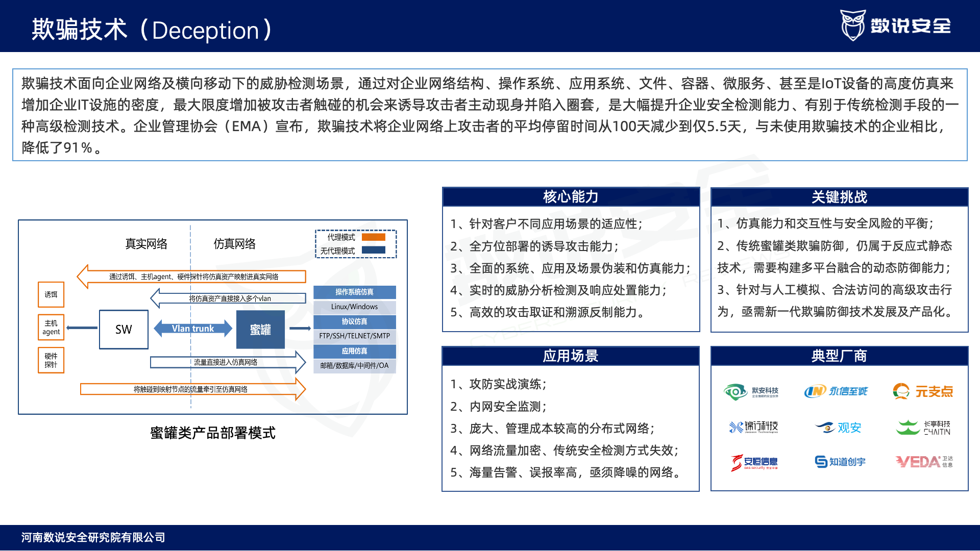Select the 蜜罐 honeypot box
Image resolution: width=980 pixels, height=551 pixels.
coord(260,330)
